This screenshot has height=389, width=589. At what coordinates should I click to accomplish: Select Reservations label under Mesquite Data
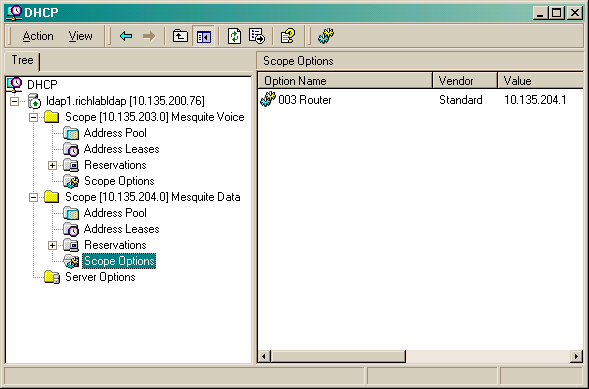click(x=115, y=245)
